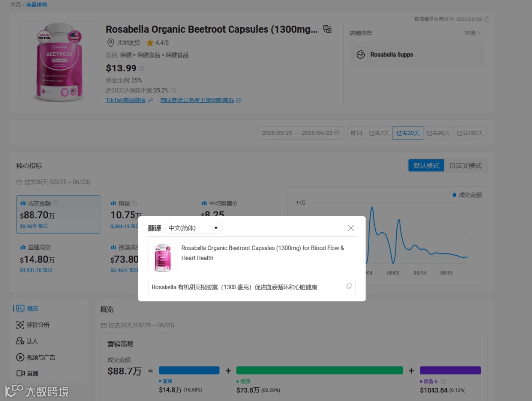Open the Rosabella Supps store card
Image resolution: width=532 pixels, height=401 pixels.
point(417,55)
